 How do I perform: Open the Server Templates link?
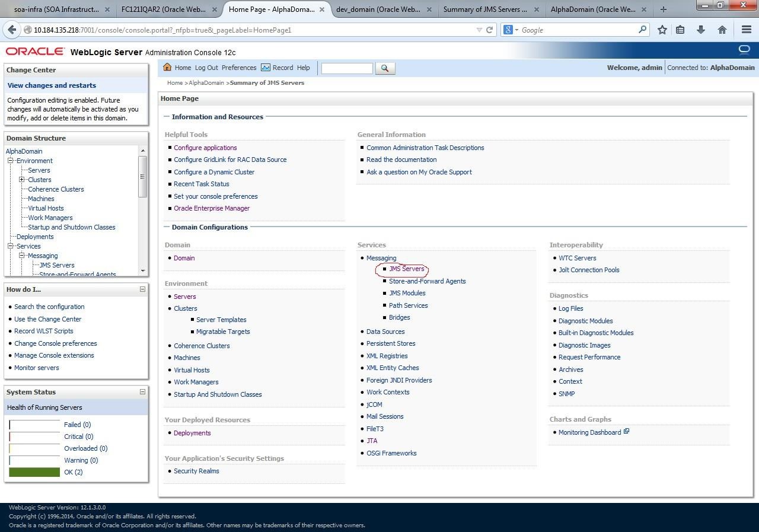221,320
